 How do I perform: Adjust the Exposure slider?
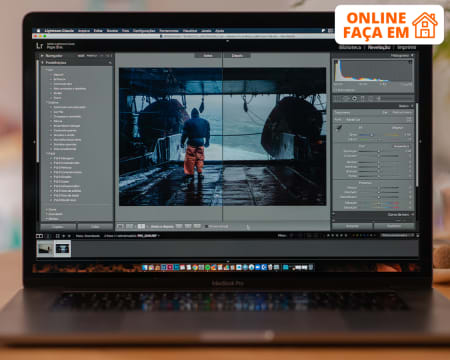point(379,151)
